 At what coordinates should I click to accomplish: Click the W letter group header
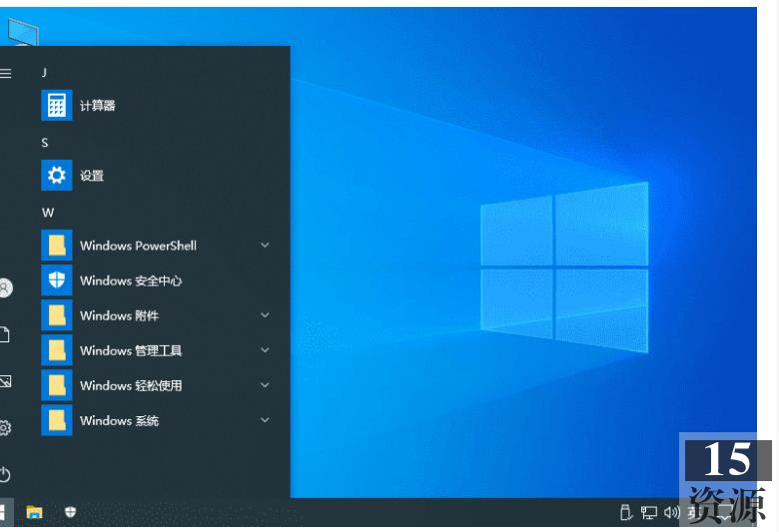tap(48, 213)
